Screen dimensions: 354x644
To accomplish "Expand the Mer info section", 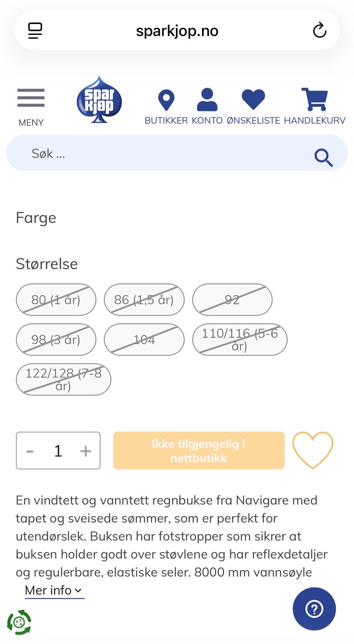I will coord(54,590).
